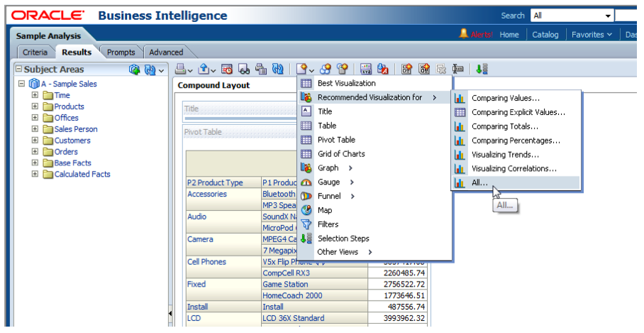Click the Map globe menu icon

pyautogui.click(x=306, y=210)
